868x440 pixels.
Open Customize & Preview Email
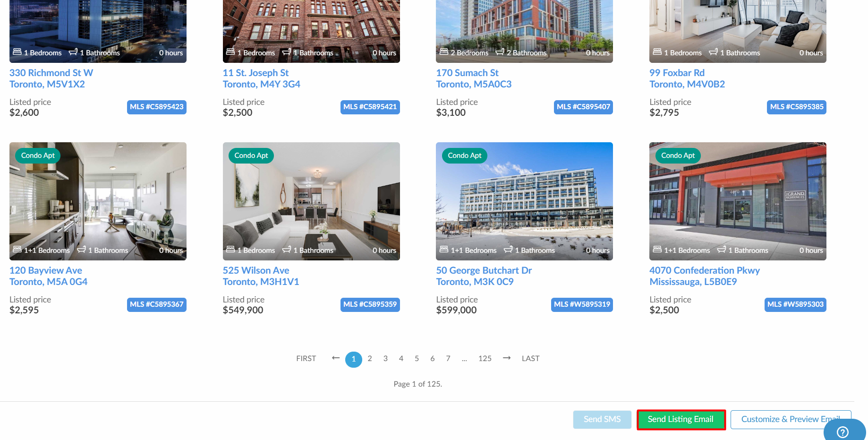(x=791, y=420)
